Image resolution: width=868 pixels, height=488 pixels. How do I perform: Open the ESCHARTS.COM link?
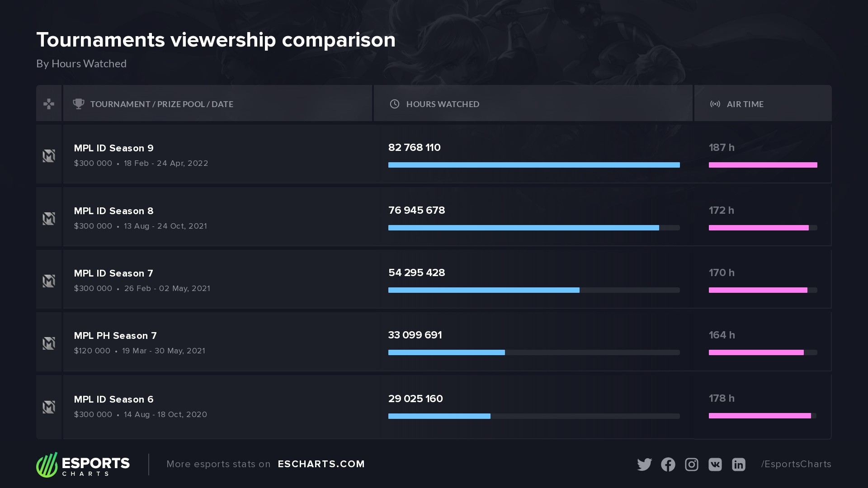tap(321, 464)
